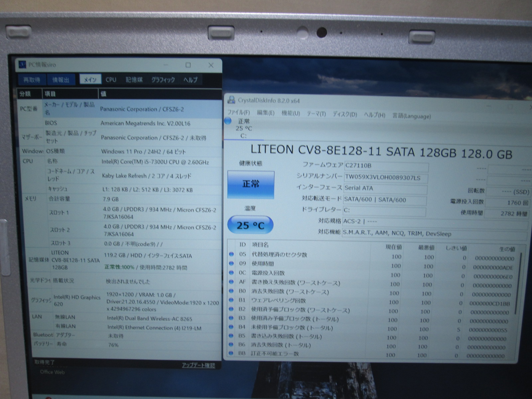Click the blue status dot for ID B5

231,336
